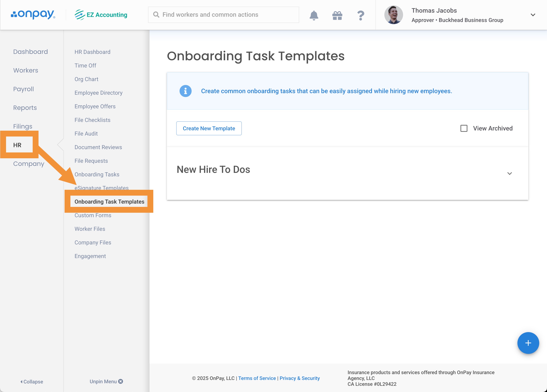Click the OnPay logo
Viewport: 547px width, 392px height.
[33, 14]
